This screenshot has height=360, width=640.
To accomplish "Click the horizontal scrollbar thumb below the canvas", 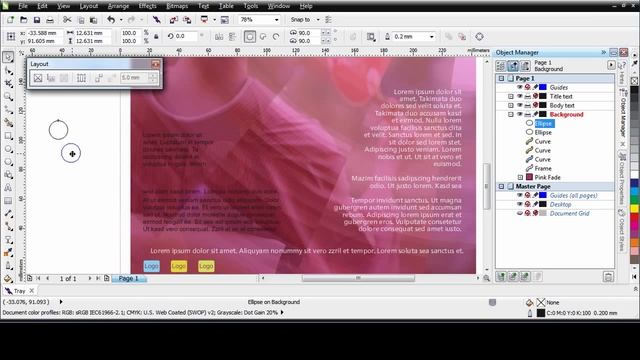I will 358,278.
